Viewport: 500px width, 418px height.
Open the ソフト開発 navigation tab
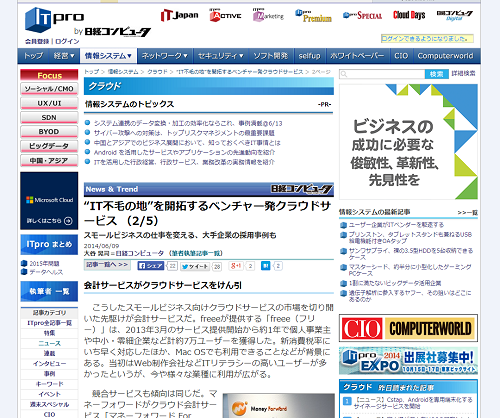(x=271, y=56)
